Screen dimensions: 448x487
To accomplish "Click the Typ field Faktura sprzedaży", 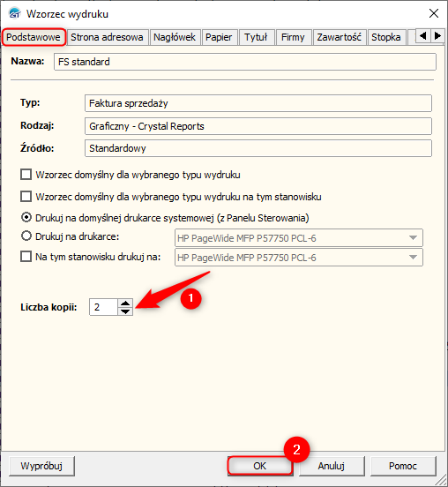I will pyautogui.click(x=258, y=103).
